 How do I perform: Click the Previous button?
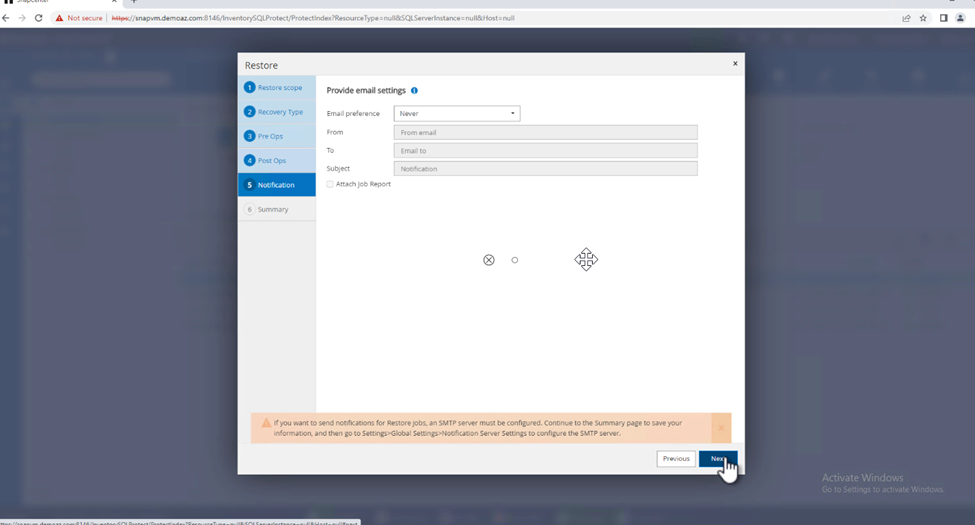pos(676,458)
